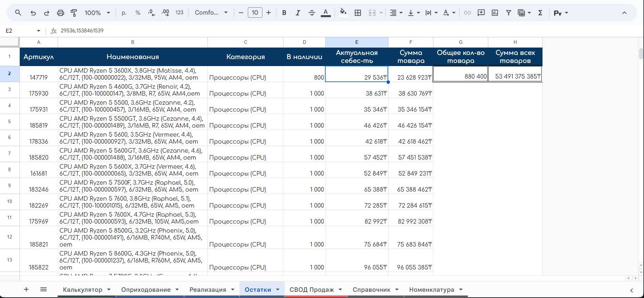644x298 pixels.
Task: Select the Ryzen 5 5600X name cell
Action: pyautogui.click(x=132, y=170)
